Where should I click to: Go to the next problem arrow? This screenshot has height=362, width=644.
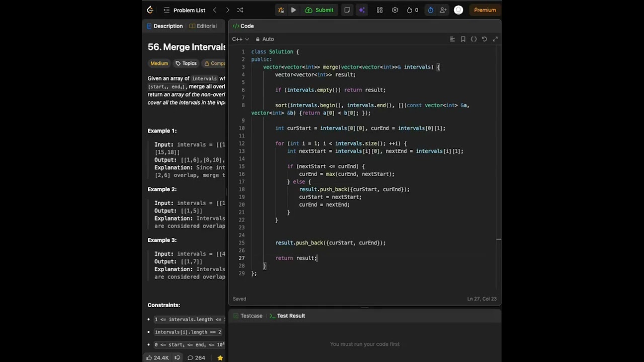[x=227, y=10]
